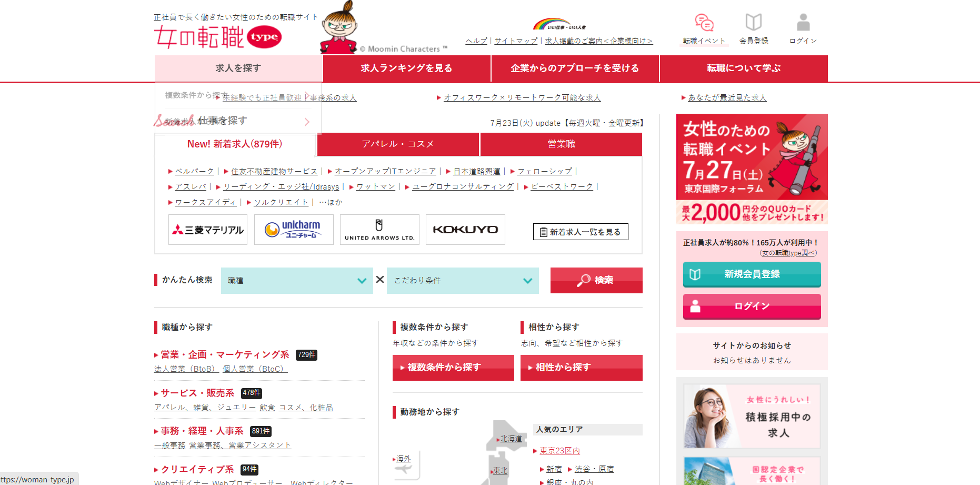
Task: Click the unicharm company logo
Action: click(x=294, y=230)
